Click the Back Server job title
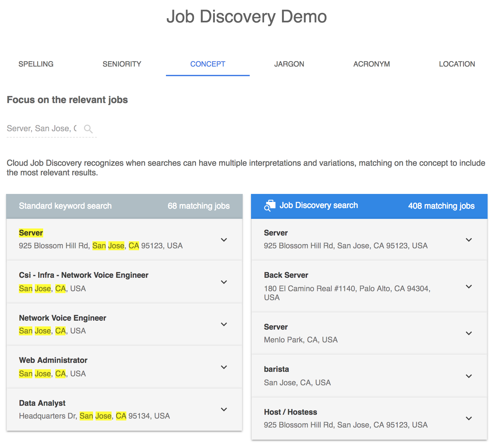494x448 pixels. 286,275
